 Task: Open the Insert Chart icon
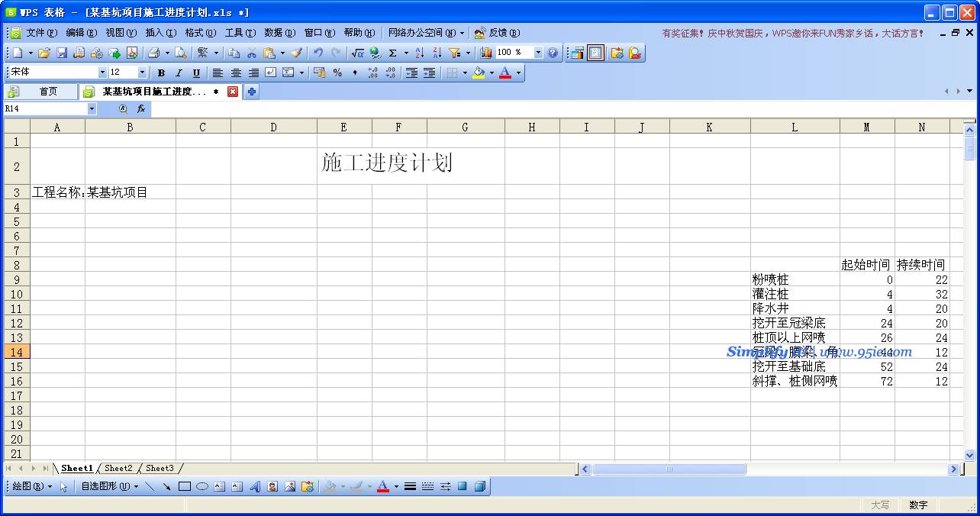point(486,53)
